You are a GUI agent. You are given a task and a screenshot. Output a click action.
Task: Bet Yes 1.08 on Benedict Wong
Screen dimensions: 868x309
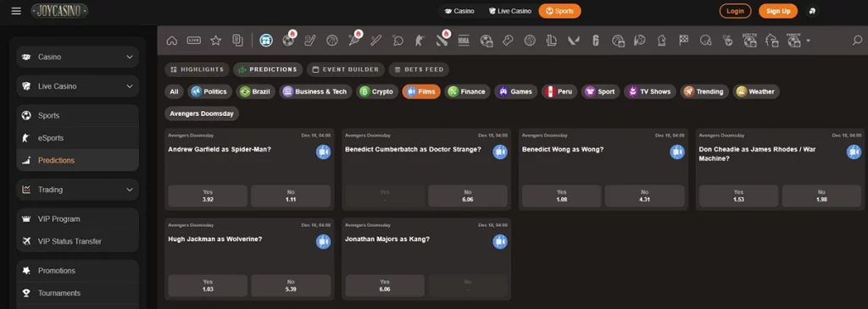561,196
